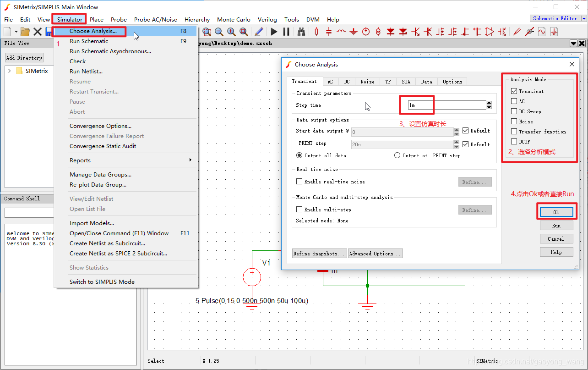The image size is (588, 370).
Task: Select the Output at .PRINT step radio button
Action: 397,155
